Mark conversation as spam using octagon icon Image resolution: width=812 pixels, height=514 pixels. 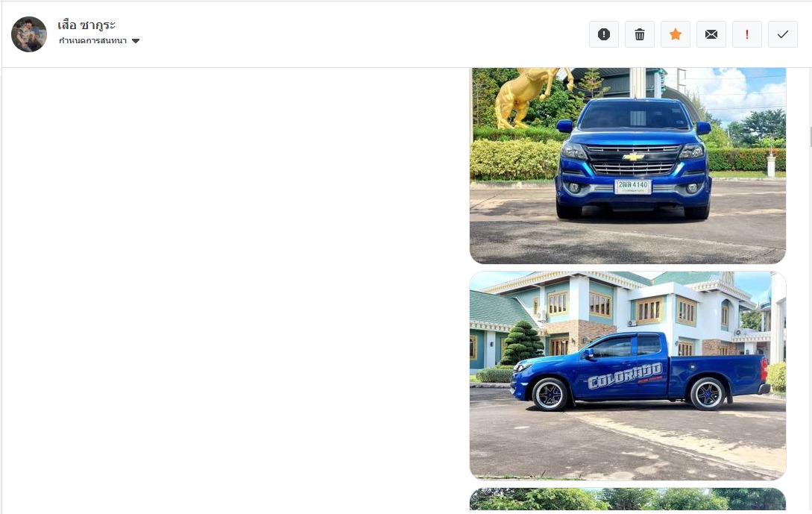pyautogui.click(x=603, y=34)
